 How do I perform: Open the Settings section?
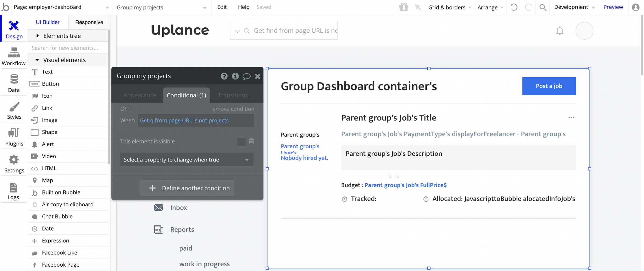click(x=14, y=164)
